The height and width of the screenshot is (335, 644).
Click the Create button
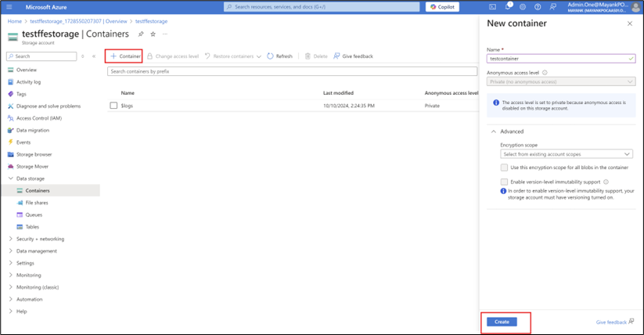[502, 322]
